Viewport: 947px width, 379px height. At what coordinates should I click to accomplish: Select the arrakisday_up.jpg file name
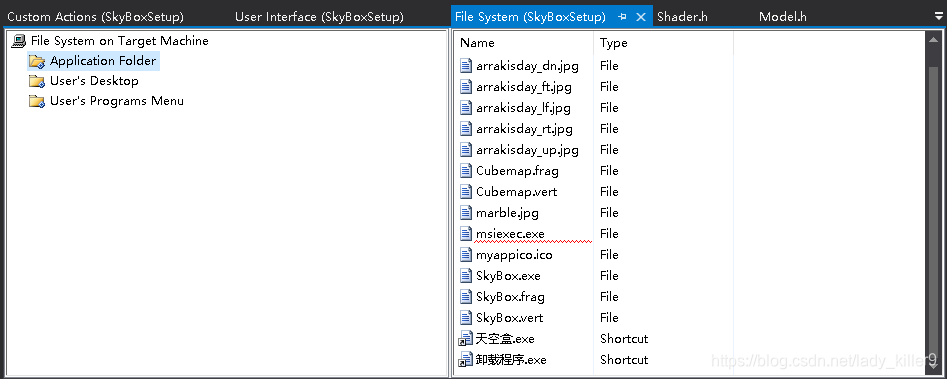(x=527, y=150)
